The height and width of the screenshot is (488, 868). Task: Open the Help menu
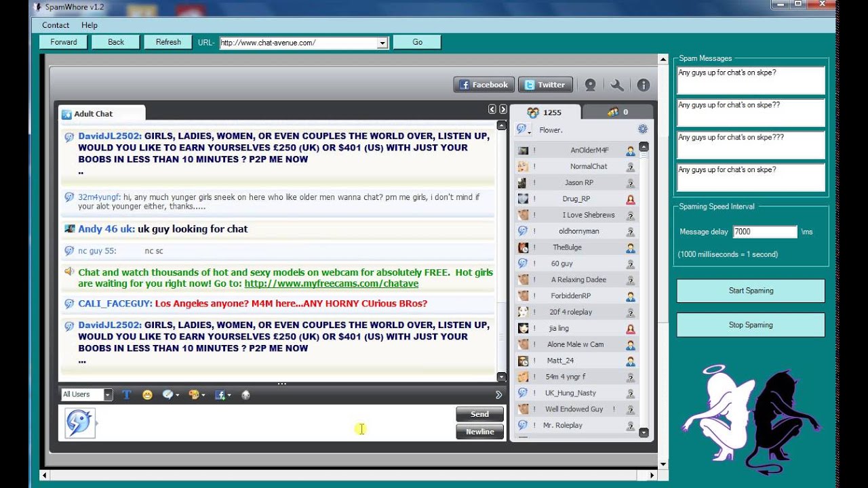[90, 25]
